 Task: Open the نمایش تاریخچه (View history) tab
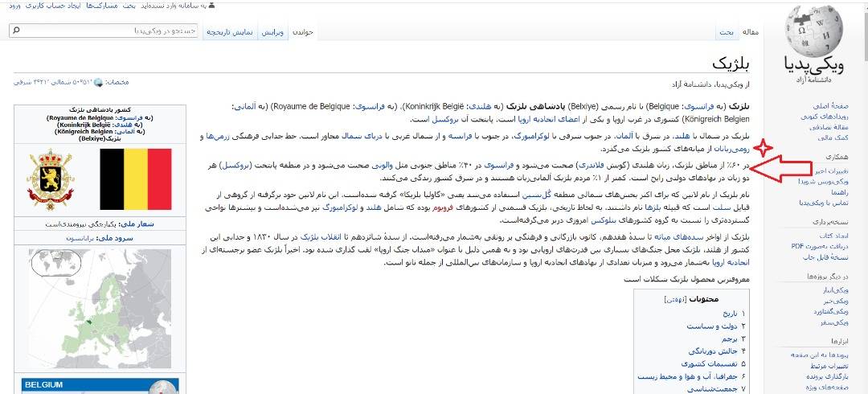(x=230, y=32)
